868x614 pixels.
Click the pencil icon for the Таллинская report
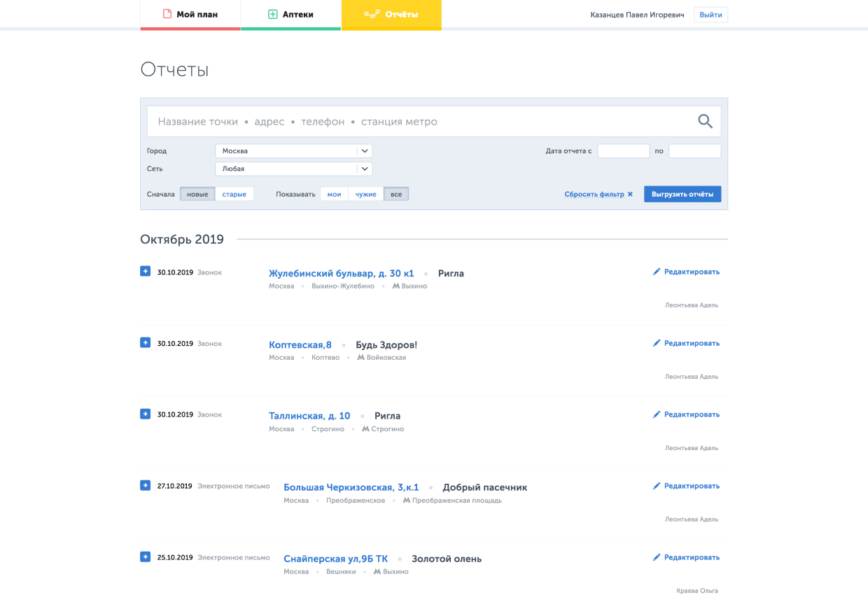pyautogui.click(x=657, y=414)
